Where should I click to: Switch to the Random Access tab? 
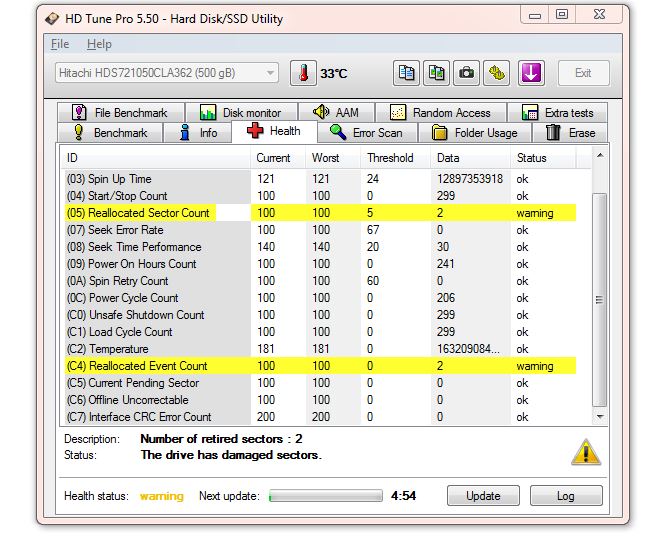coord(441,113)
